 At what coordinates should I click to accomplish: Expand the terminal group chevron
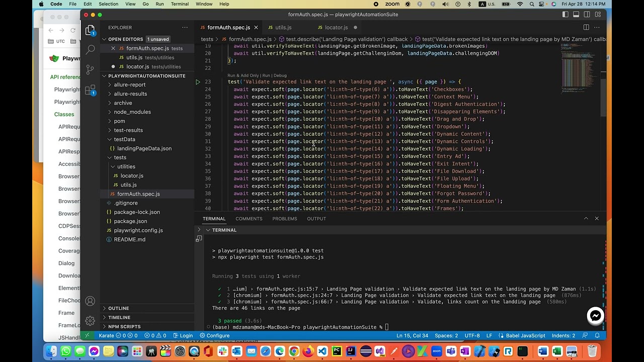[x=199, y=230]
